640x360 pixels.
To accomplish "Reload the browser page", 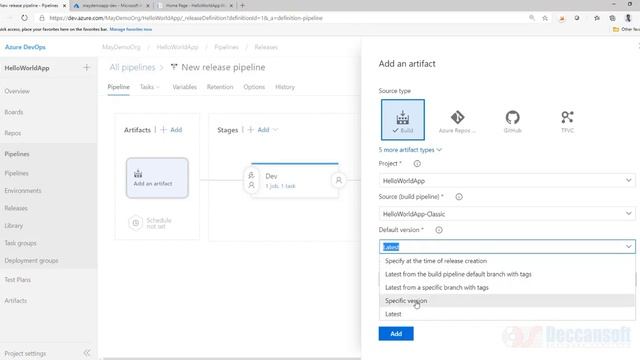I will pyautogui.click(x=24, y=18).
